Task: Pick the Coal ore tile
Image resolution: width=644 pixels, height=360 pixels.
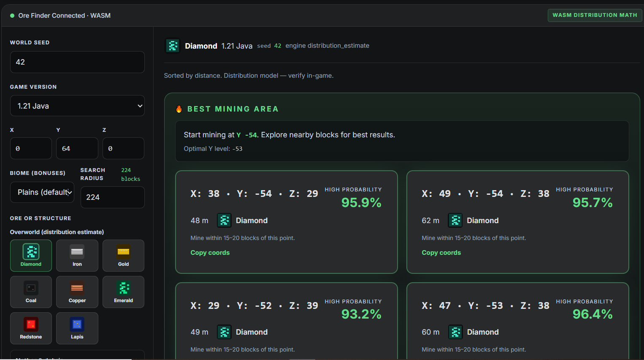Action: 31,292
